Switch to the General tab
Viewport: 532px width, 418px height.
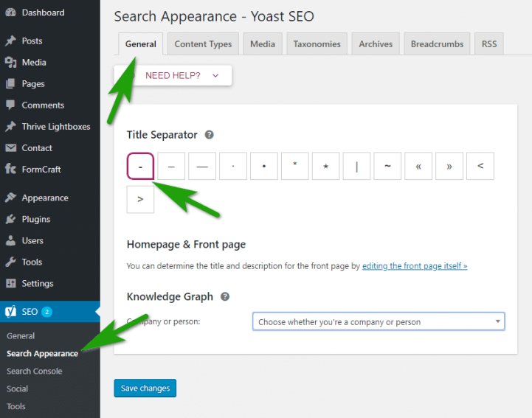click(x=140, y=44)
